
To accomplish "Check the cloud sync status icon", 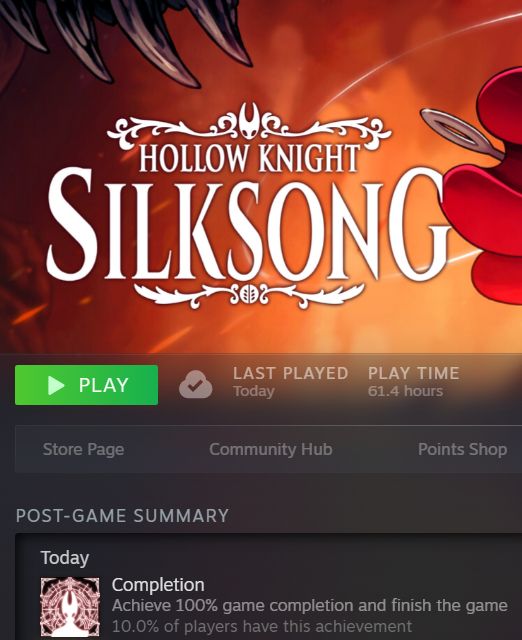I will pos(195,384).
